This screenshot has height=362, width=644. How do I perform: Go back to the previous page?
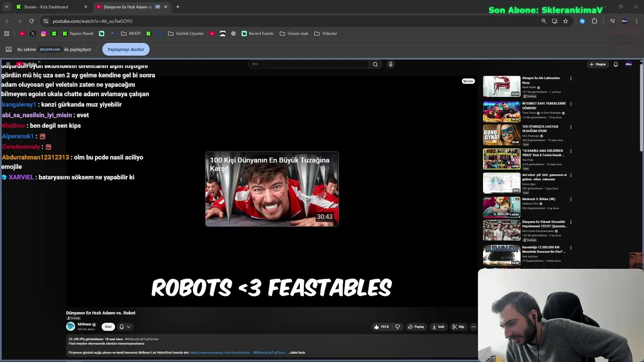[7, 21]
